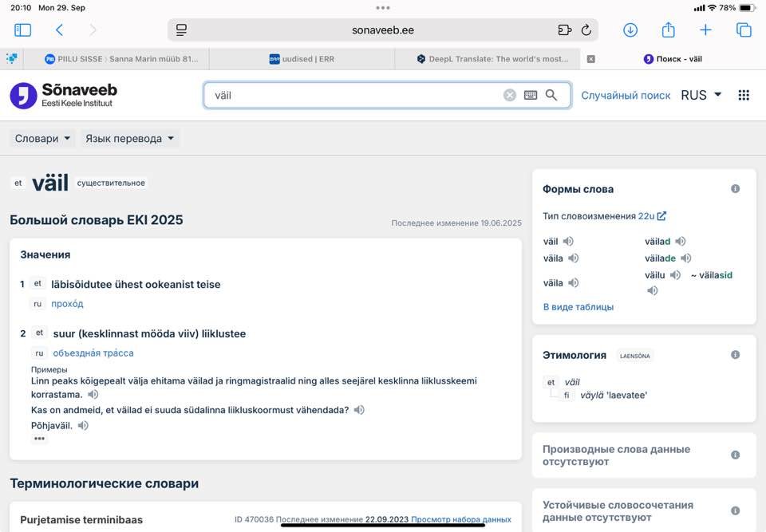Expand the Словари dropdown
766x532 pixels.
coord(43,138)
